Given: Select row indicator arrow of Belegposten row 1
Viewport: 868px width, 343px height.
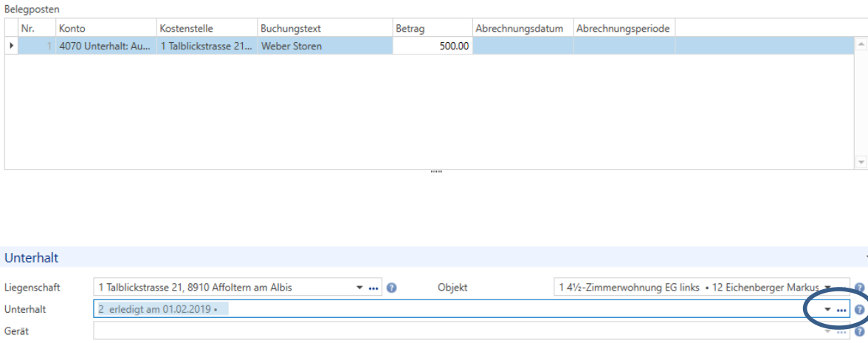Looking at the screenshot, I should pyautogui.click(x=12, y=46).
